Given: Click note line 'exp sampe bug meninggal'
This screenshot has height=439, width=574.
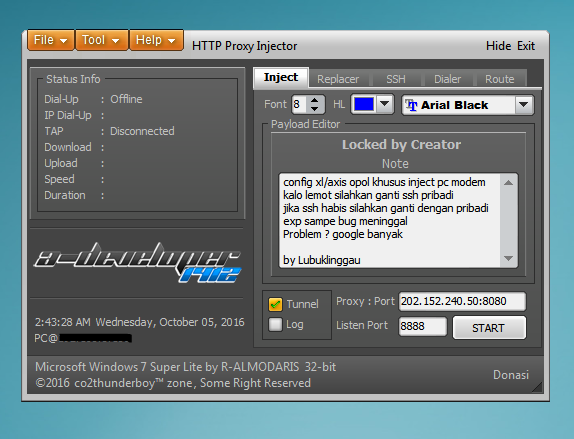Looking at the screenshot, I should (x=345, y=222).
